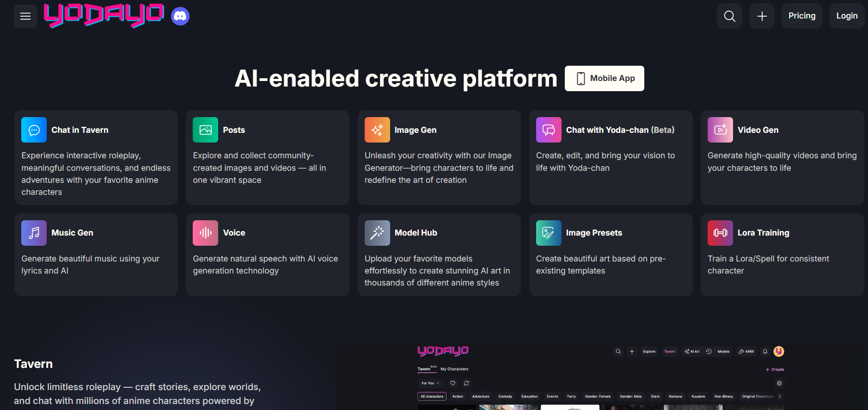Select the Adventure category chip in preview
868x410 pixels.
[x=481, y=397]
